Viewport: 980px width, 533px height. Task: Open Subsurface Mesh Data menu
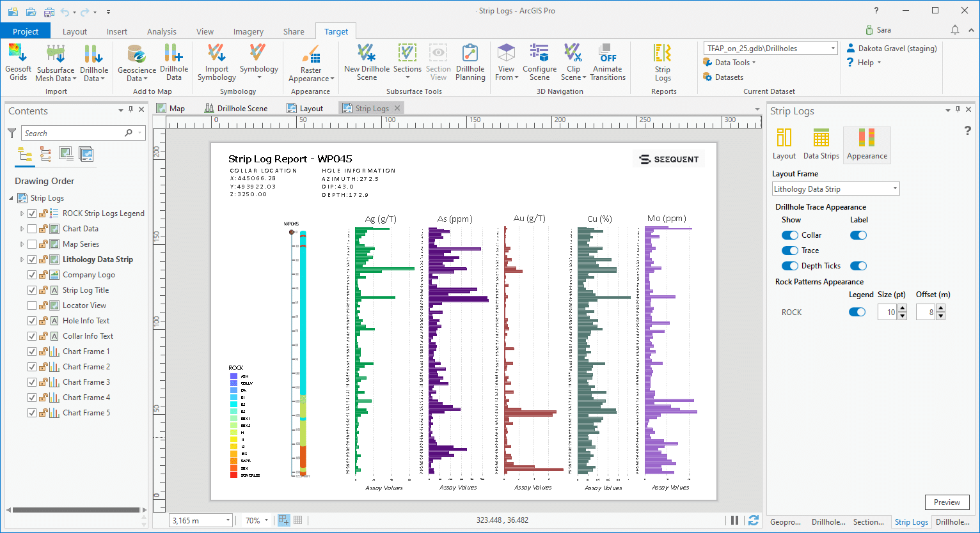coord(56,63)
